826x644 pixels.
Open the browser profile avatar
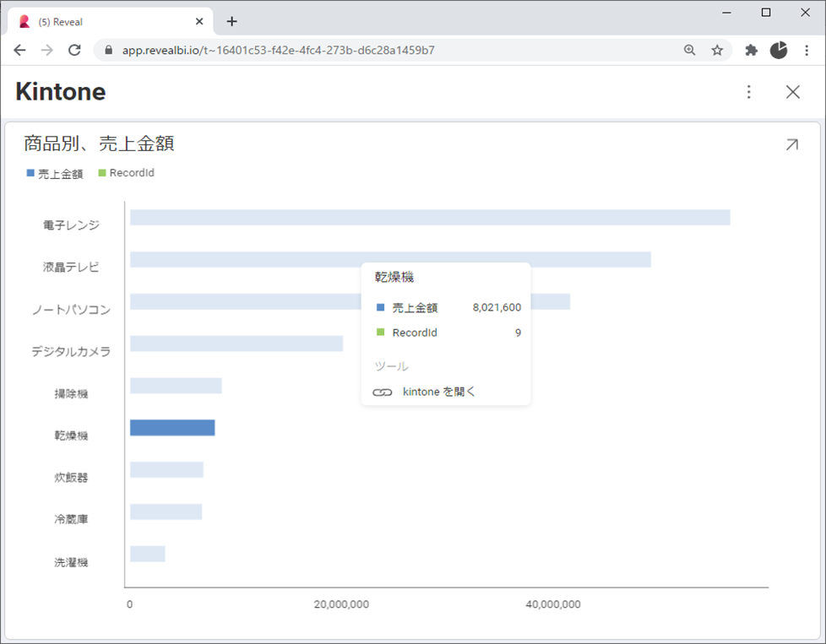[x=779, y=50]
